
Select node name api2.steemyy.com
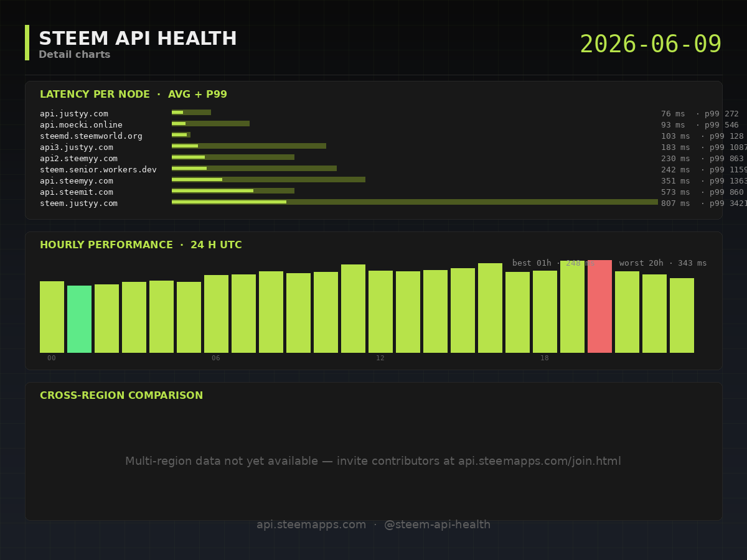point(78,159)
